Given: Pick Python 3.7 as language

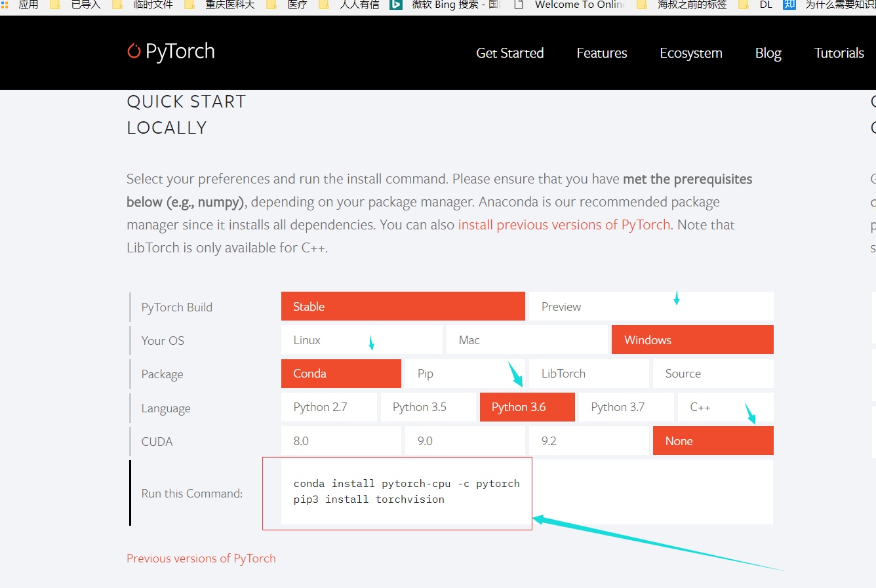Looking at the screenshot, I should tap(626, 407).
